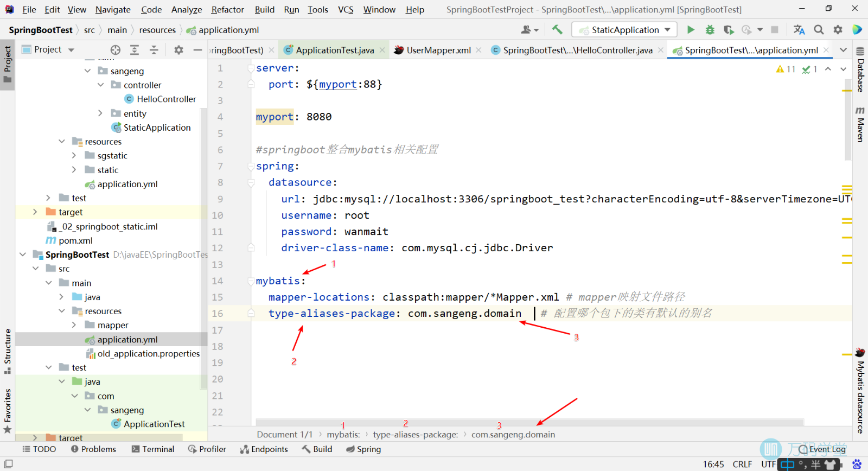Click type-aliases-package breadcrumb in editor footer
This screenshot has width=868, height=471.
coord(416,434)
